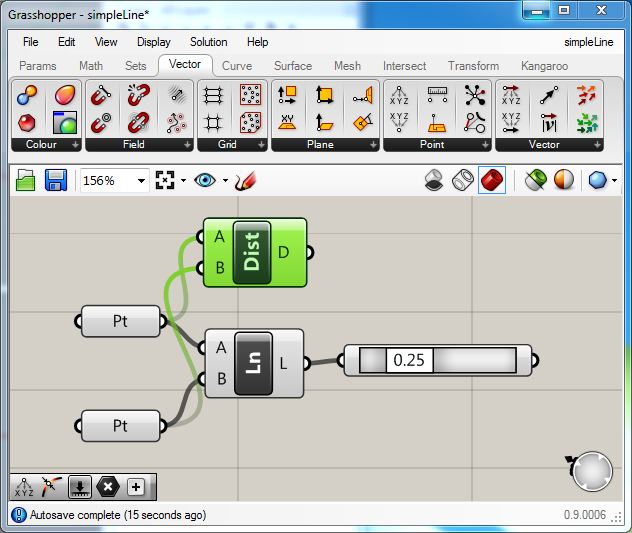
Task: Expand the Grid panel
Action: coord(261,144)
